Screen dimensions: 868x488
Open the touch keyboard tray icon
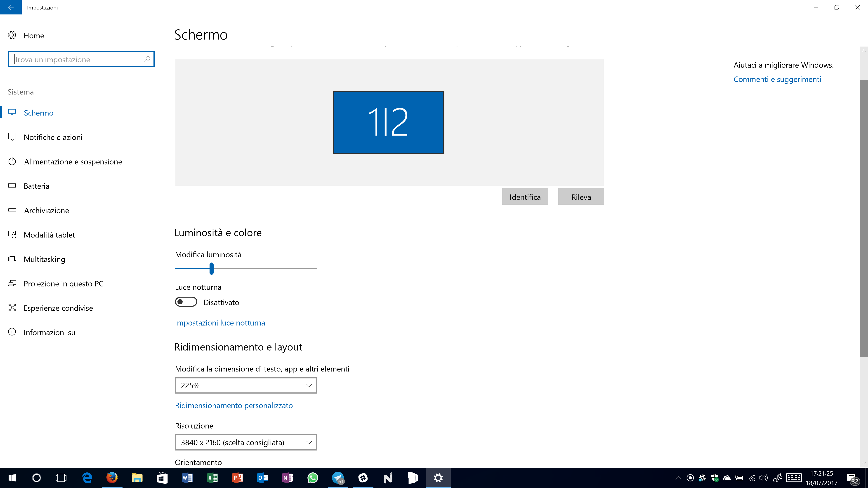pyautogui.click(x=794, y=478)
